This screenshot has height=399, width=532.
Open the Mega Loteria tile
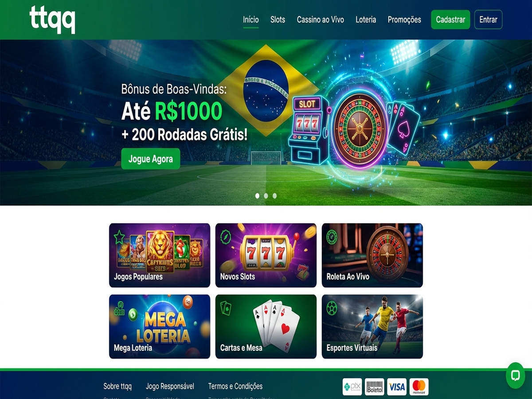160,327
